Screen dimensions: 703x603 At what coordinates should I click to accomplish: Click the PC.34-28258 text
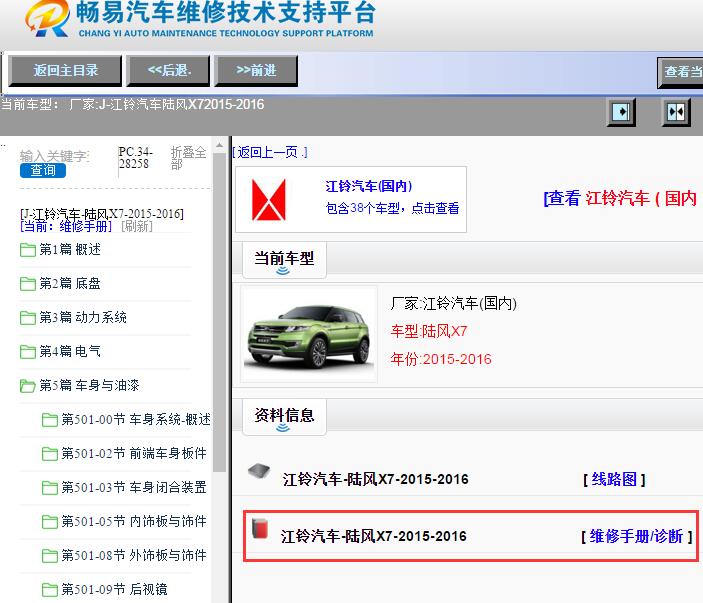point(135,157)
